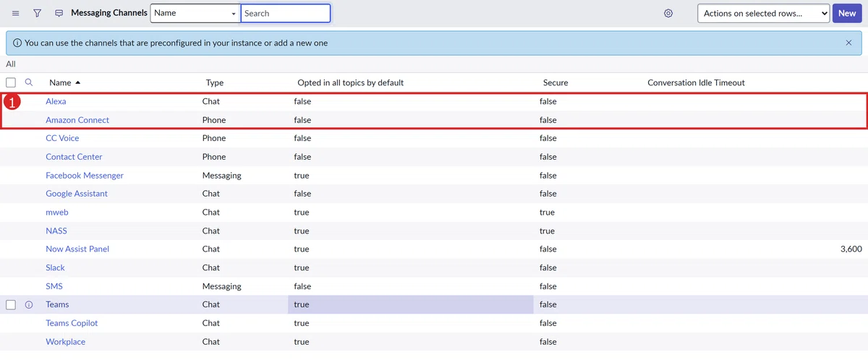Viewport: 868px width, 360px height.
Task: Open the Workplace channel record
Action: click(65, 342)
